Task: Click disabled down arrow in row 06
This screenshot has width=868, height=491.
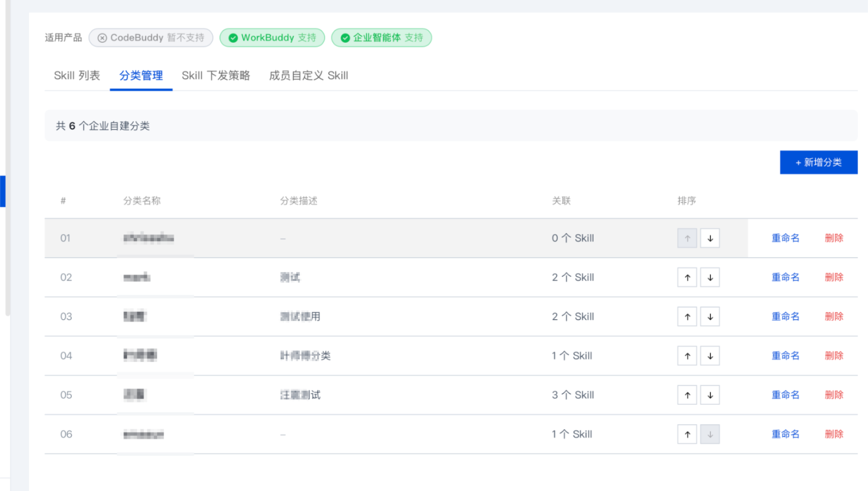Action: (710, 434)
